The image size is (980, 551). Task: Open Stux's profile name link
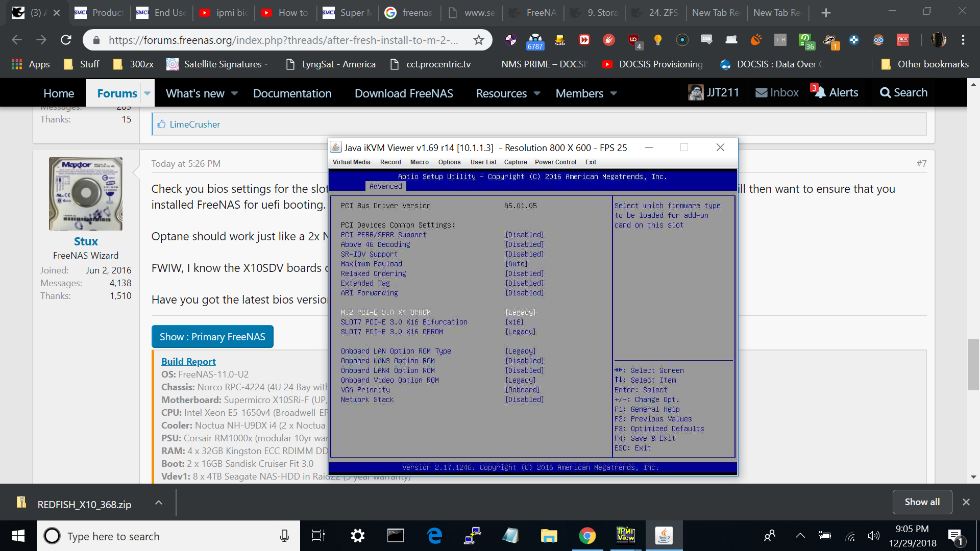coord(86,241)
